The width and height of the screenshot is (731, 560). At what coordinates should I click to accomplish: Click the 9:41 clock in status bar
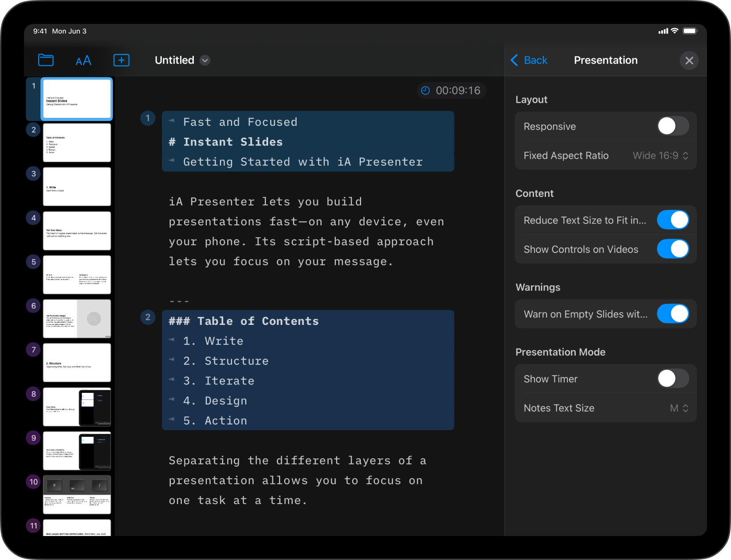(40, 31)
